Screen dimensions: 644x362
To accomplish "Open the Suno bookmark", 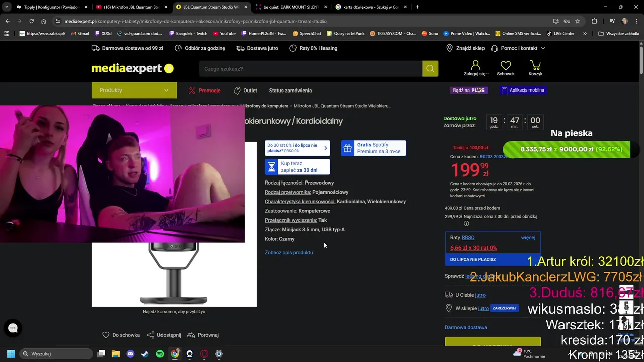I will pyautogui.click(x=430, y=34).
